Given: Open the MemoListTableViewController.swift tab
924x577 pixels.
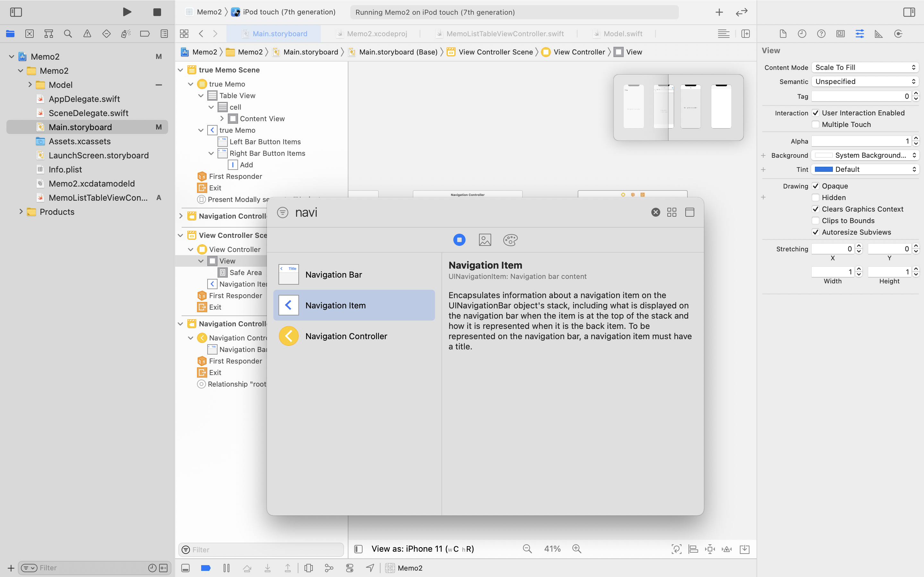Looking at the screenshot, I should point(504,34).
